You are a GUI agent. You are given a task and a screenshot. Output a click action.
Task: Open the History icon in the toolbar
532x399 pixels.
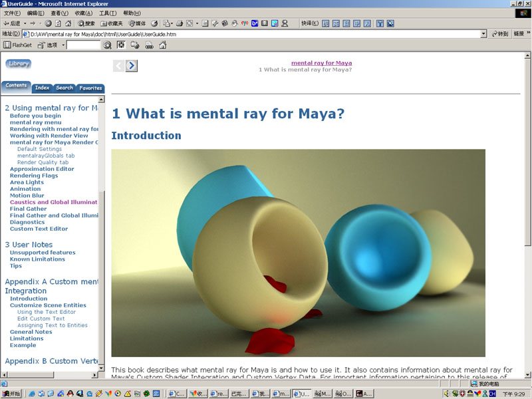(154, 23)
